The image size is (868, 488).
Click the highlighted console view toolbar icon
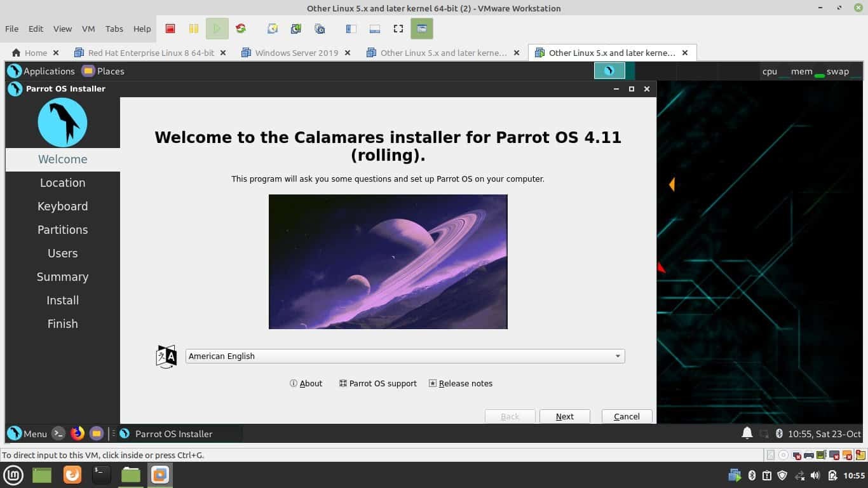pyautogui.click(x=422, y=29)
